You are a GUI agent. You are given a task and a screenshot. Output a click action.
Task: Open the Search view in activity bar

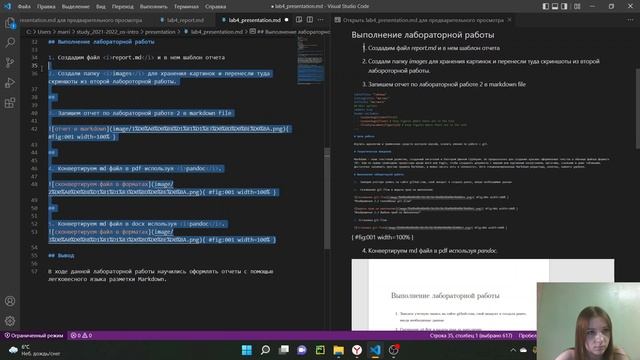10,42
